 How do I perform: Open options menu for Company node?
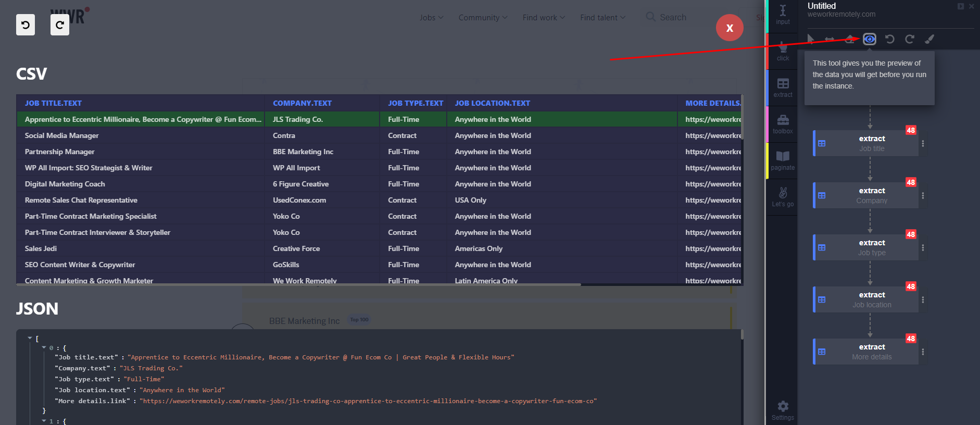tap(923, 195)
